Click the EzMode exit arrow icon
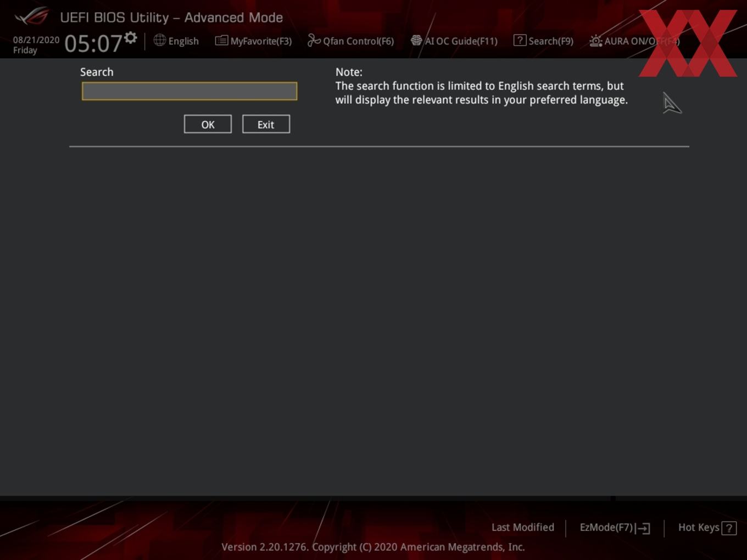This screenshot has width=747, height=560. coord(643,528)
